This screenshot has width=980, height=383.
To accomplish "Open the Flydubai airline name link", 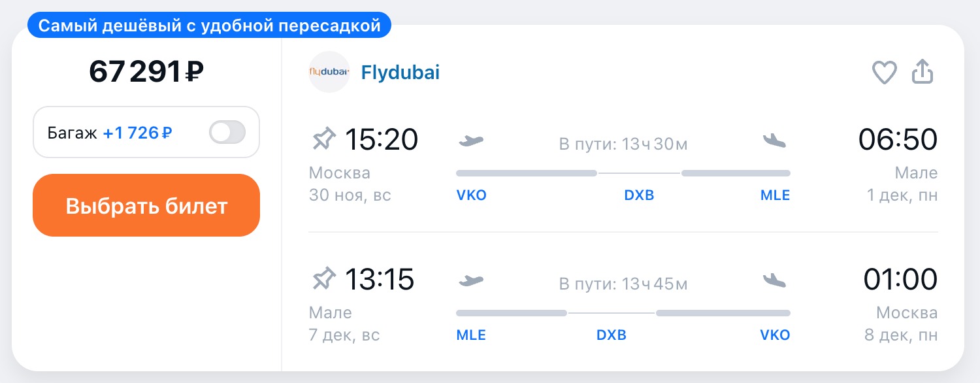I will (400, 73).
